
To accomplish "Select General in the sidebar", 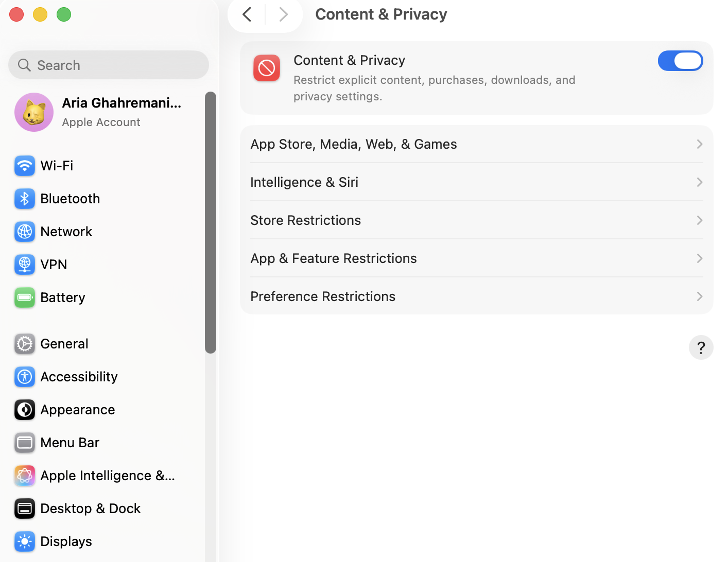I will [x=64, y=344].
